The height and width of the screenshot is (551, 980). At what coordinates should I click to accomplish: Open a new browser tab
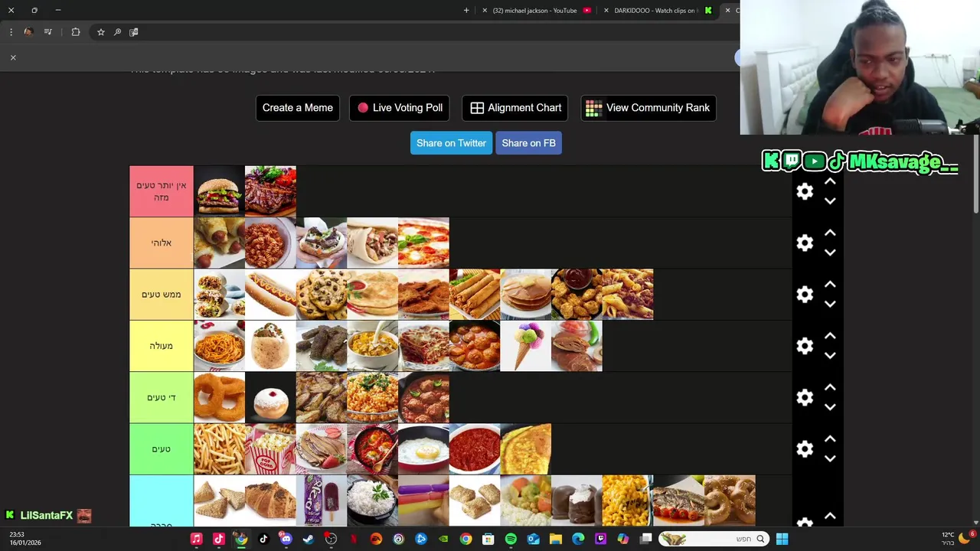[x=466, y=11]
